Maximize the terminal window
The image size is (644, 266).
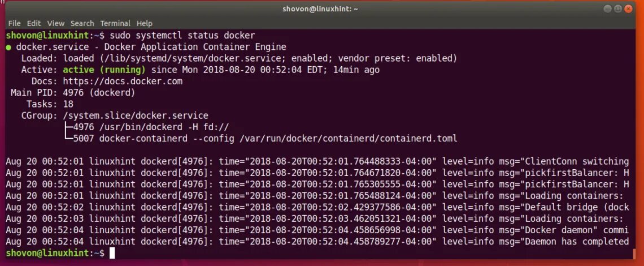pyautogui.click(x=617, y=8)
